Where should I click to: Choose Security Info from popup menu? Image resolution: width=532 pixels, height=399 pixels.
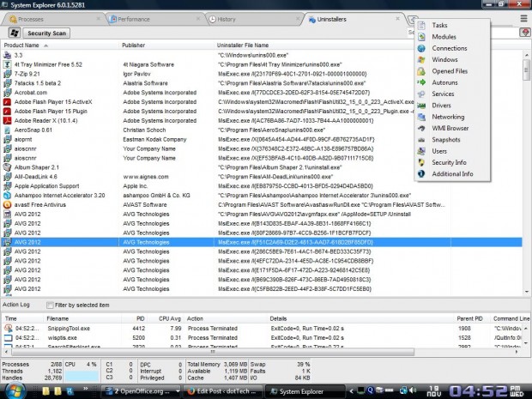click(449, 162)
